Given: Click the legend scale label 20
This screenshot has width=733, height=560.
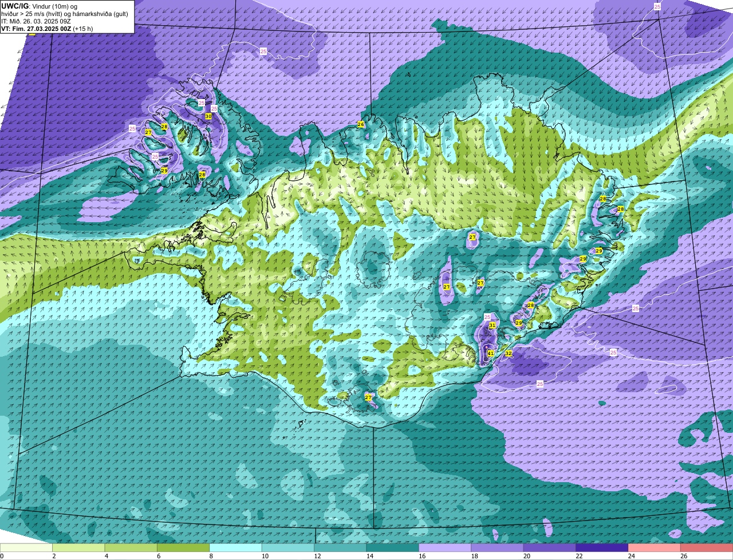Looking at the screenshot, I should [x=527, y=556].
